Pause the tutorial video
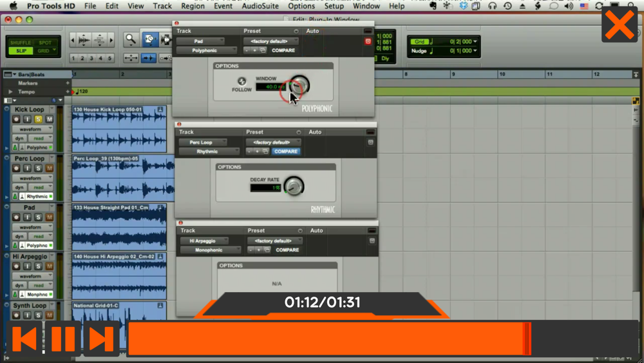 [x=63, y=338]
